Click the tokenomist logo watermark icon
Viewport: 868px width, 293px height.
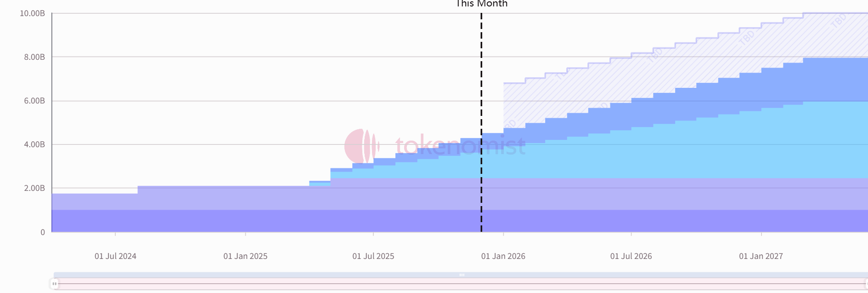click(361, 146)
